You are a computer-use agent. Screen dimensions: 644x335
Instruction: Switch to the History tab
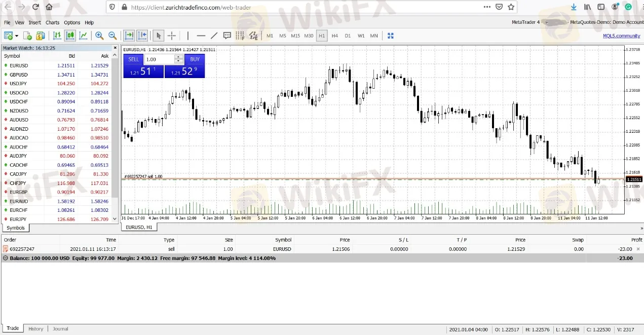(x=35, y=329)
